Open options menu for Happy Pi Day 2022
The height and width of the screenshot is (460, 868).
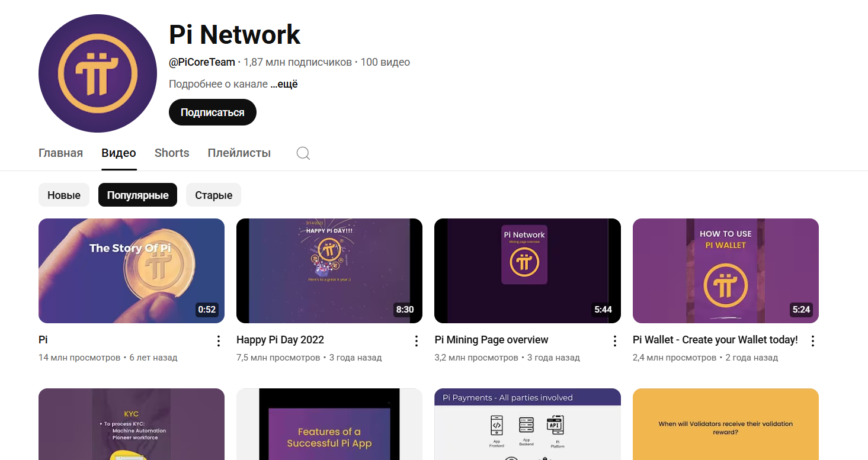(416, 341)
